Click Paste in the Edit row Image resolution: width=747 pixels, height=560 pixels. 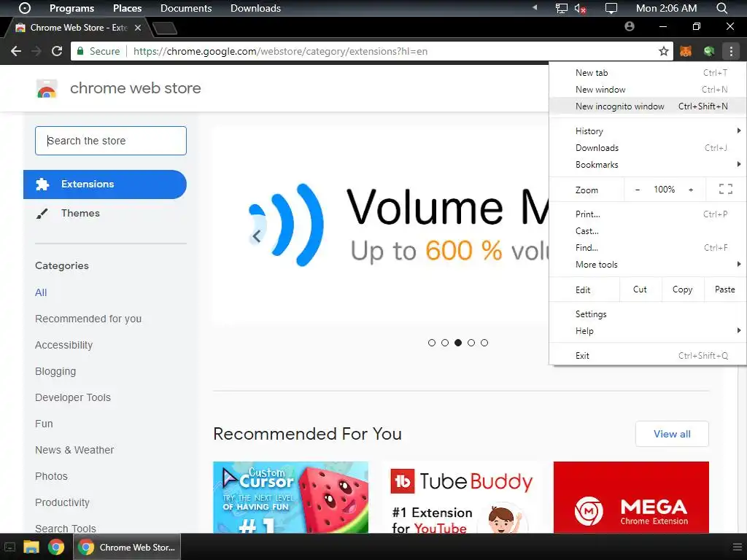725,289
